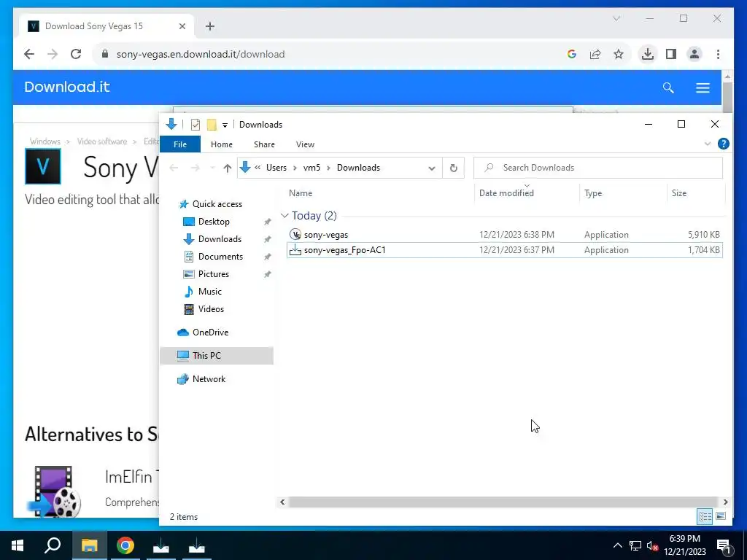Select This PC in the navigation pane

tap(217, 356)
